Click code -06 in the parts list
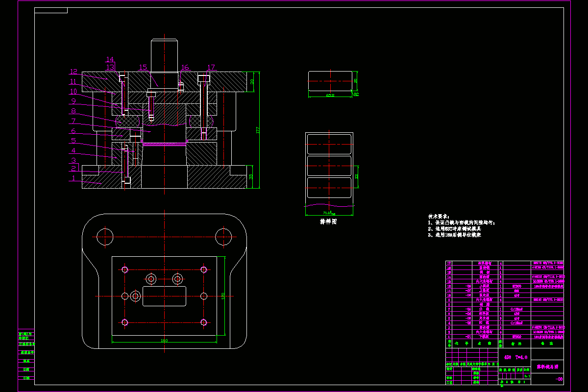 [x=468, y=295]
